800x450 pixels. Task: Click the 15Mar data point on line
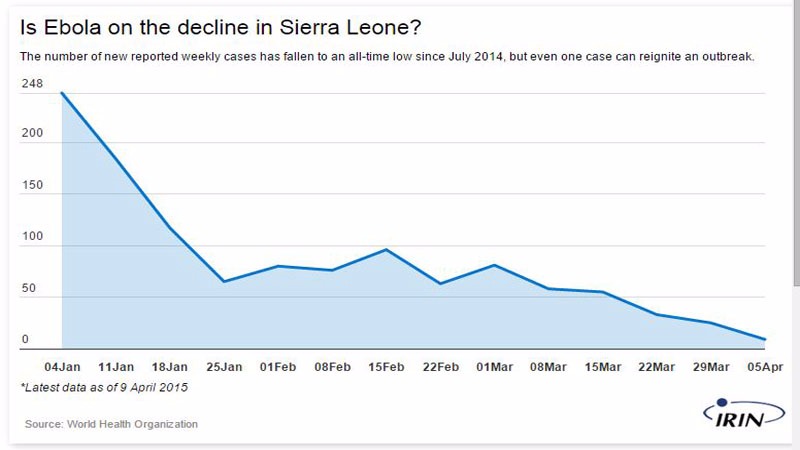pos(603,292)
